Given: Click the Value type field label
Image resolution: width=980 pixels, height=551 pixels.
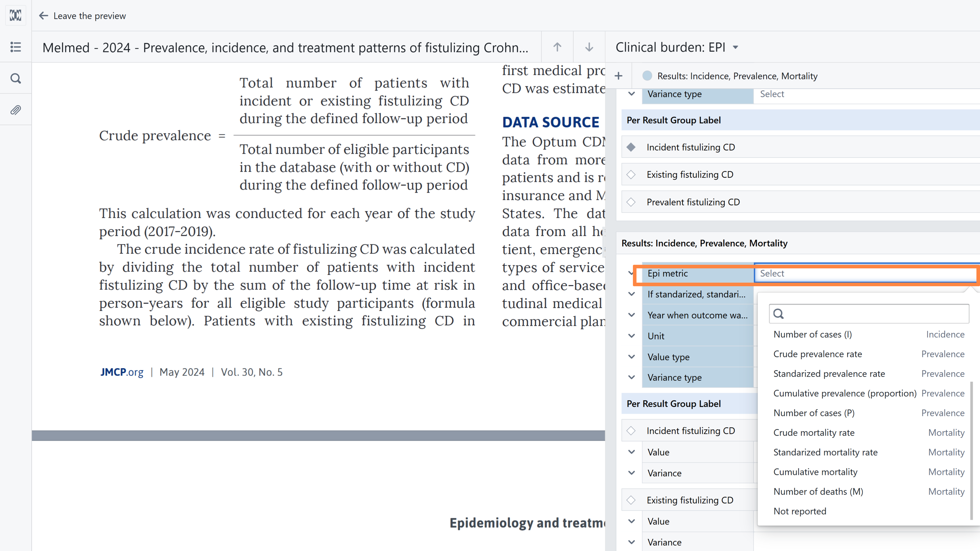Looking at the screenshot, I should (x=698, y=357).
